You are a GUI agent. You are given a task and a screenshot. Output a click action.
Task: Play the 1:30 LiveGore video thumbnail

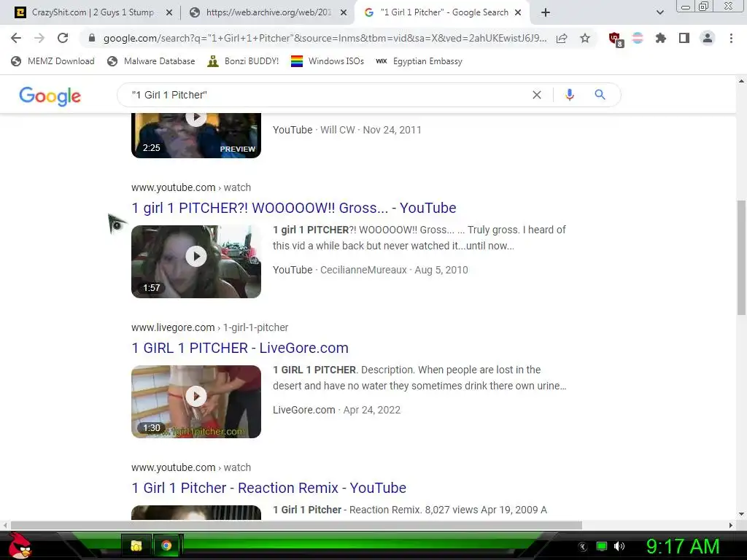[196, 402]
